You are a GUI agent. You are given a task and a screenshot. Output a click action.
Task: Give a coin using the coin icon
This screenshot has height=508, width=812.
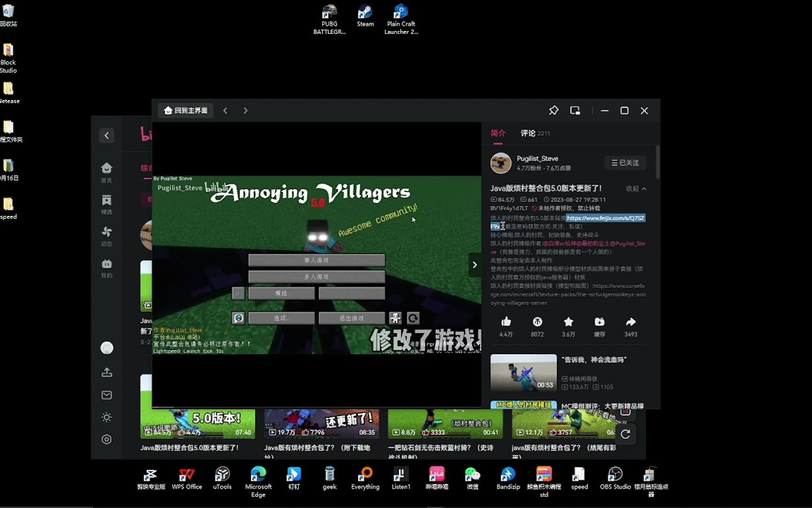coord(537,322)
